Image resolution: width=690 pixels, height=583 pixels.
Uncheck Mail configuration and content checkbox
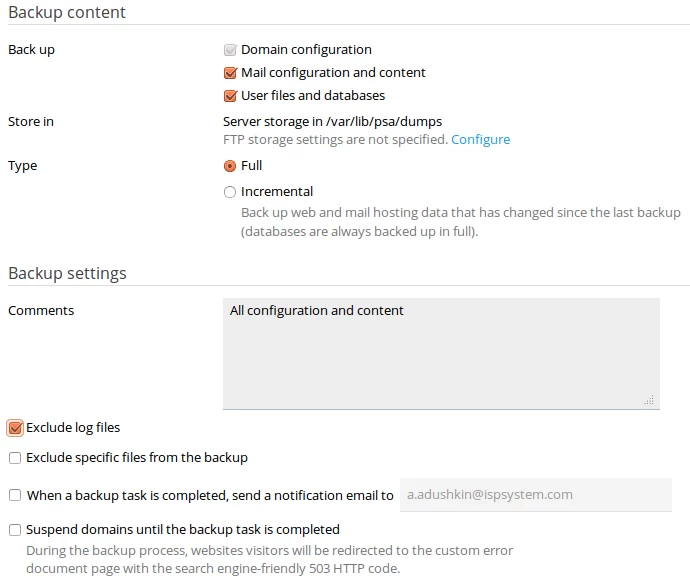[x=230, y=73]
